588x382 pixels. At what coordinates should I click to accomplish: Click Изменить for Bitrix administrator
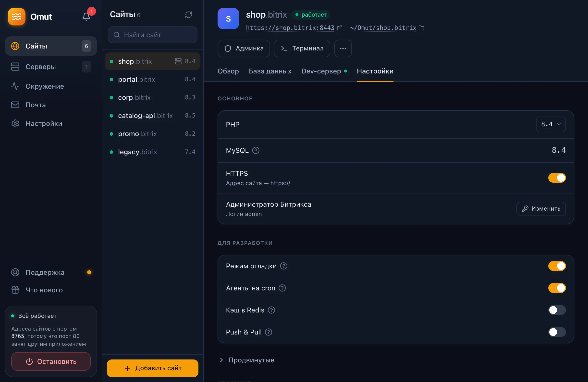(541, 209)
